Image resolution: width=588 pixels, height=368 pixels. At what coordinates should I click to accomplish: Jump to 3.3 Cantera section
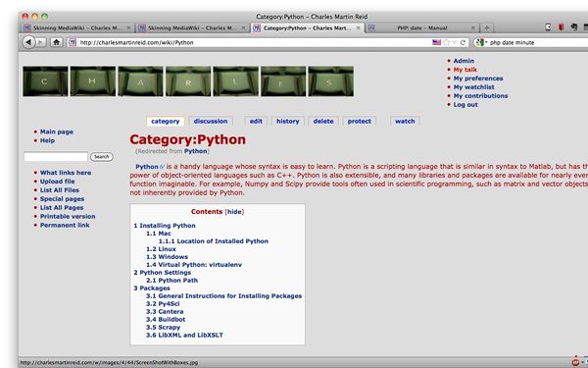[x=165, y=312]
